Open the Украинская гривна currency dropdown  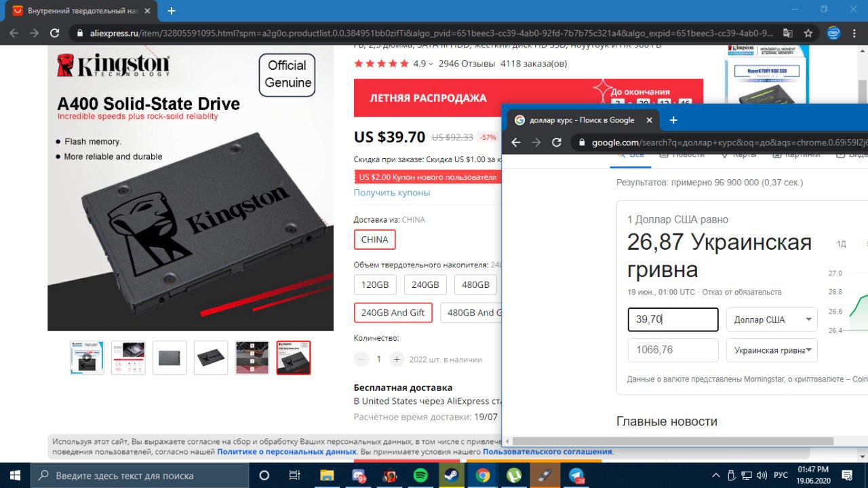[772, 350]
